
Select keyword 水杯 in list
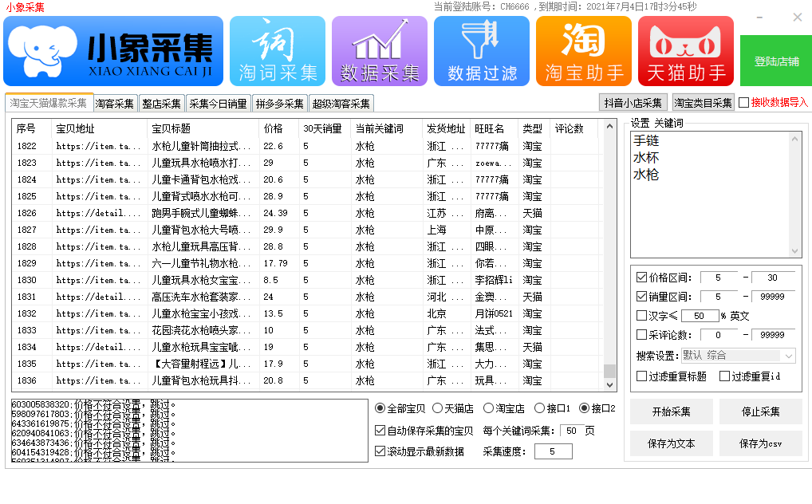(x=646, y=157)
